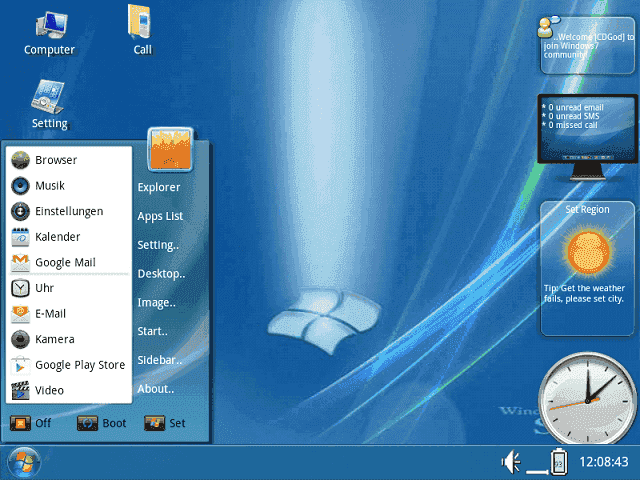640x480 pixels.
Task: Click the Set button label
Action: (x=178, y=423)
